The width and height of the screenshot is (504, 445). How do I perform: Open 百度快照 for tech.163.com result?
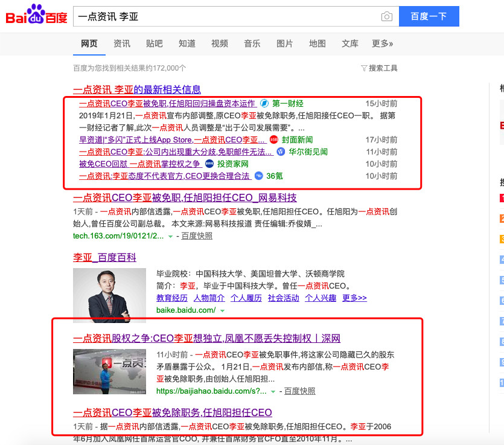[197, 236]
